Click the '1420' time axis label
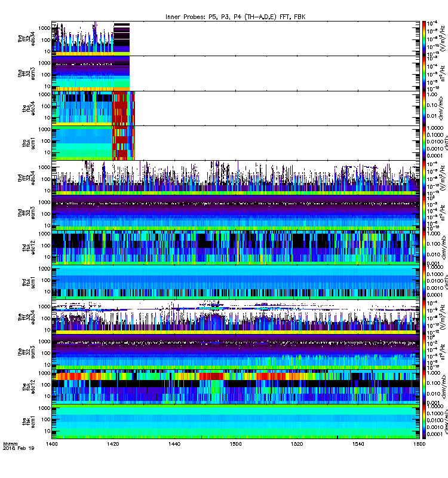 pos(113,444)
